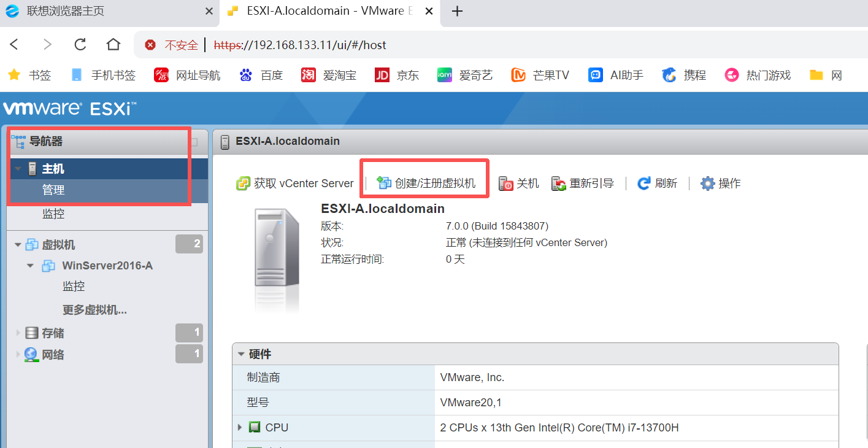Collapse the WinServer2016-A node
Viewport: 868px width, 448px height.
point(31,266)
